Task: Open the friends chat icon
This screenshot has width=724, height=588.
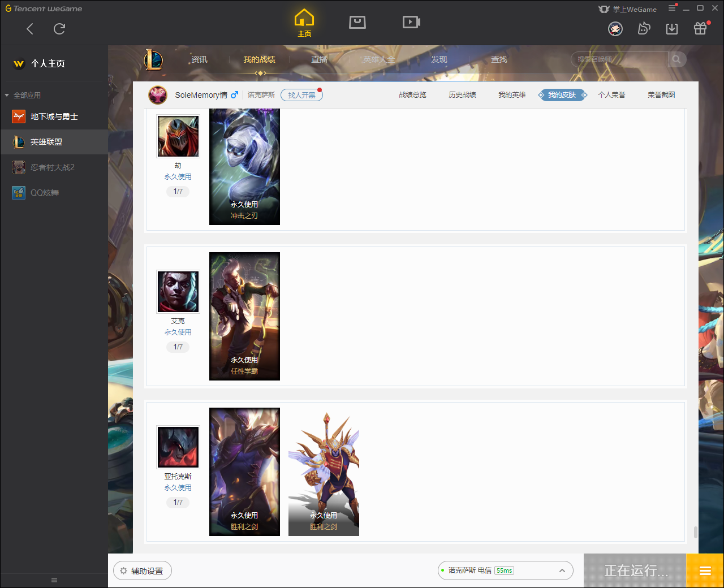Action: pos(644,29)
